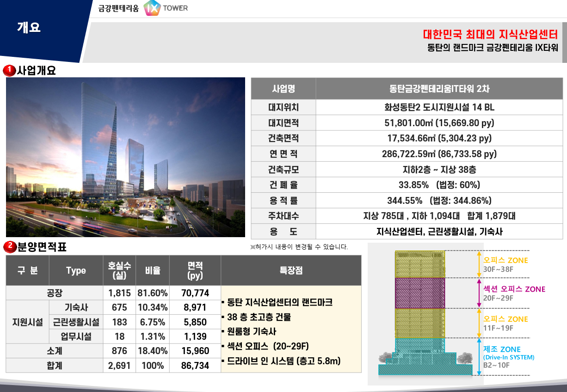Click the 오피스 ZONE 30F~38F label
This screenshot has width=567, height=392.
[505, 264]
